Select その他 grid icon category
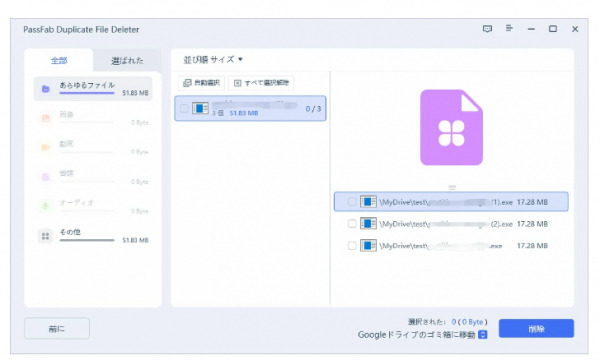Screen dimensions: 600x360 [x=46, y=236]
